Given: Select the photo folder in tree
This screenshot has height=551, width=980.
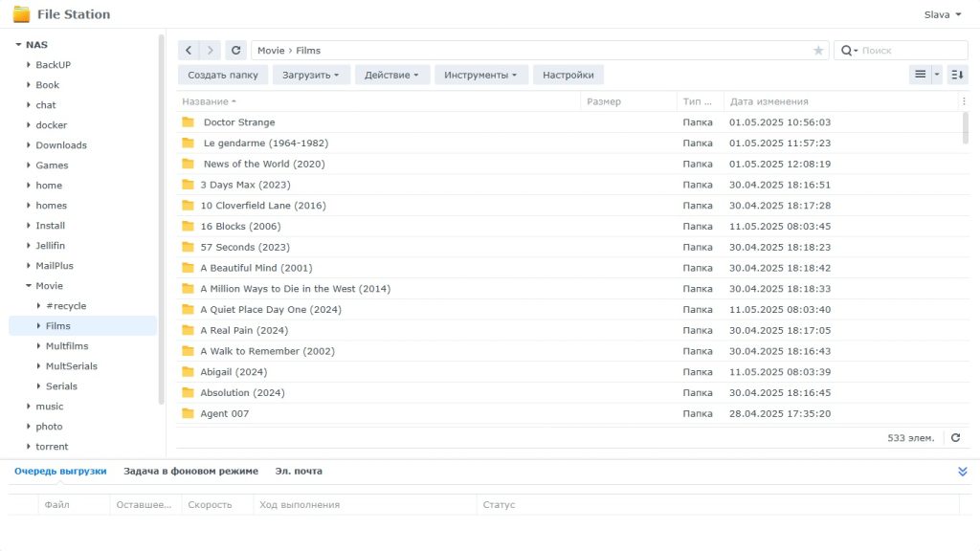Looking at the screenshot, I should (49, 427).
